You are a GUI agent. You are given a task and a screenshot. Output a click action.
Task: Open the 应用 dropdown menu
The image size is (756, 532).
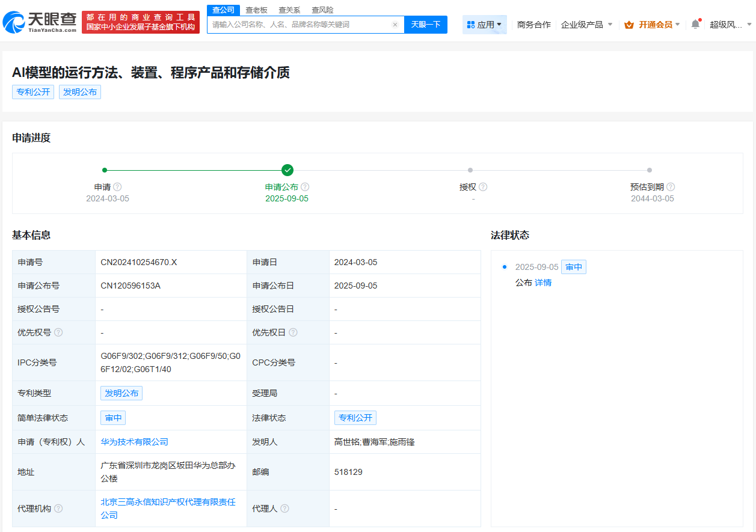pos(485,23)
